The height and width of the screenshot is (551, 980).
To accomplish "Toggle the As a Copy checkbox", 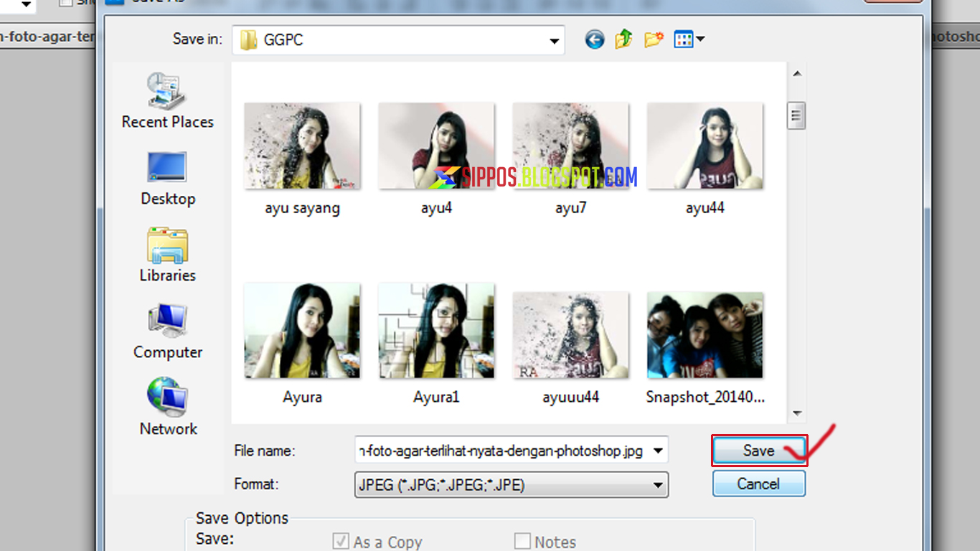I will [340, 542].
